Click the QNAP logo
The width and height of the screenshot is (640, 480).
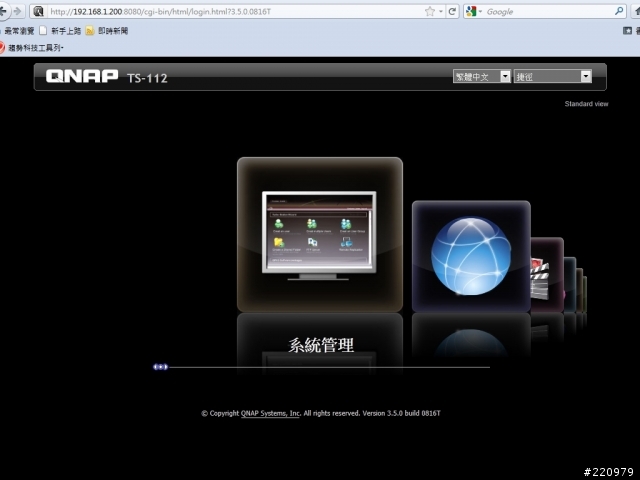82,76
